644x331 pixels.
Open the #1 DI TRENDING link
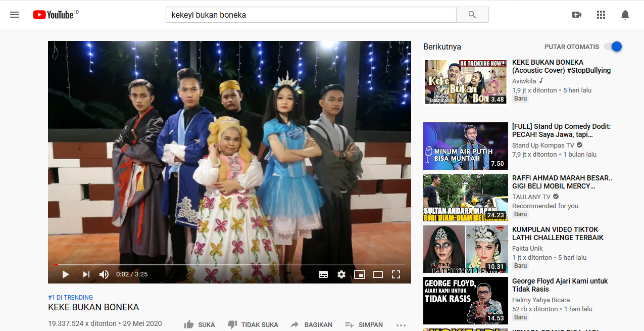point(70,298)
